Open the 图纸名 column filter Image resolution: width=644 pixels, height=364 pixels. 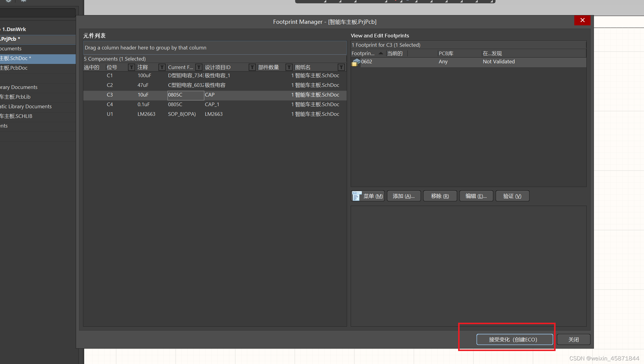[341, 67]
